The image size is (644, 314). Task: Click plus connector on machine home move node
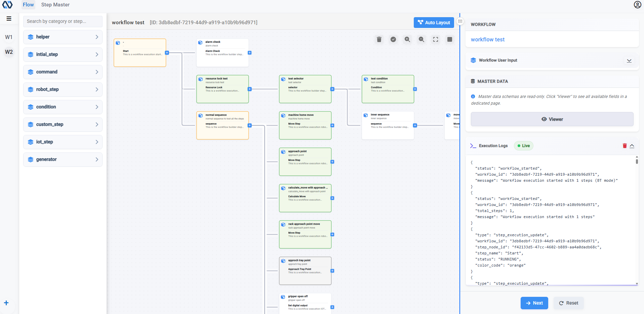pyautogui.click(x=332, y=126)
